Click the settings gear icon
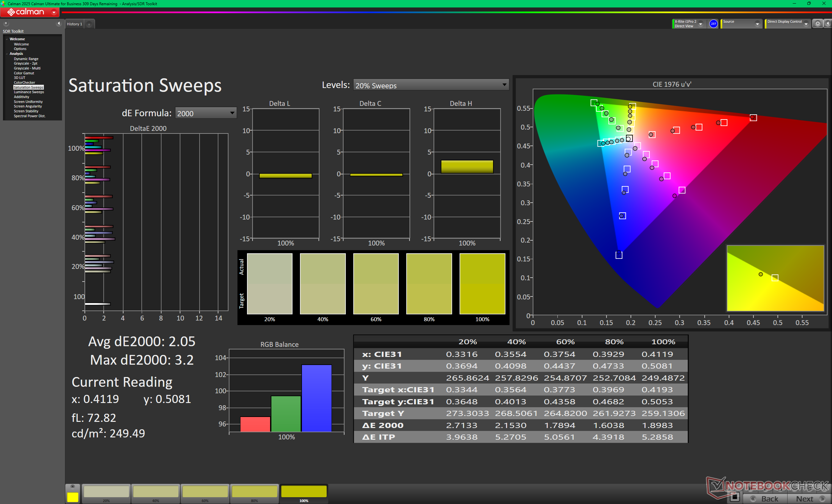This screenshot has width=832, height=504. click(817, 24)
